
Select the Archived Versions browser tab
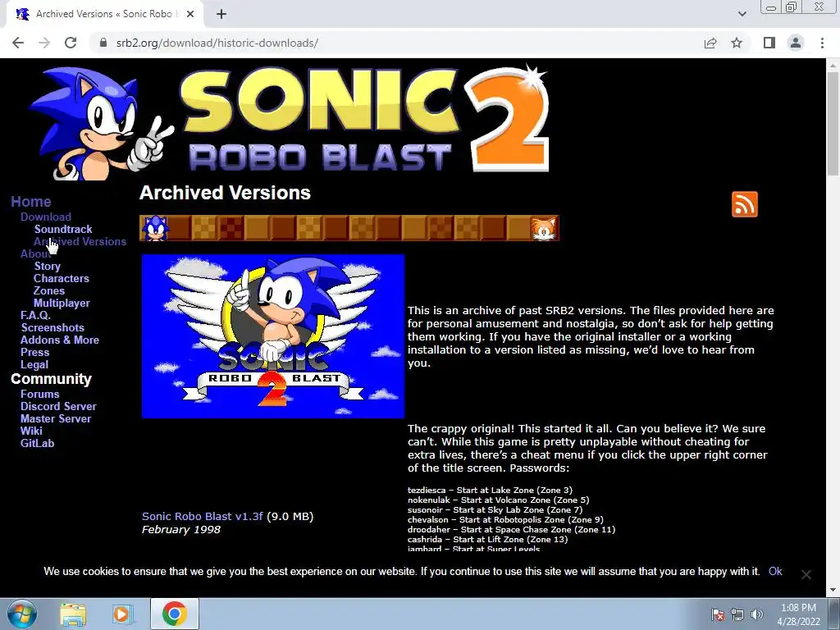coord(104,14)
